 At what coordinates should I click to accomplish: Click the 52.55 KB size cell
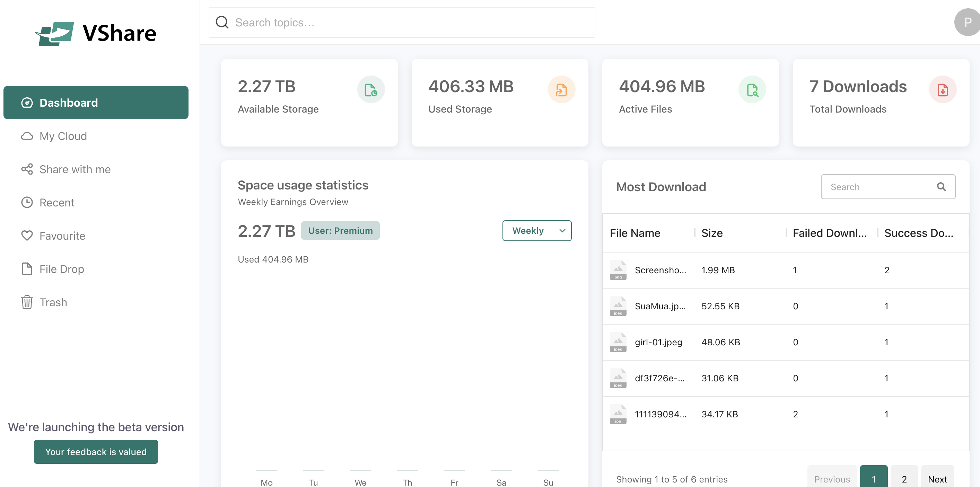720,306
